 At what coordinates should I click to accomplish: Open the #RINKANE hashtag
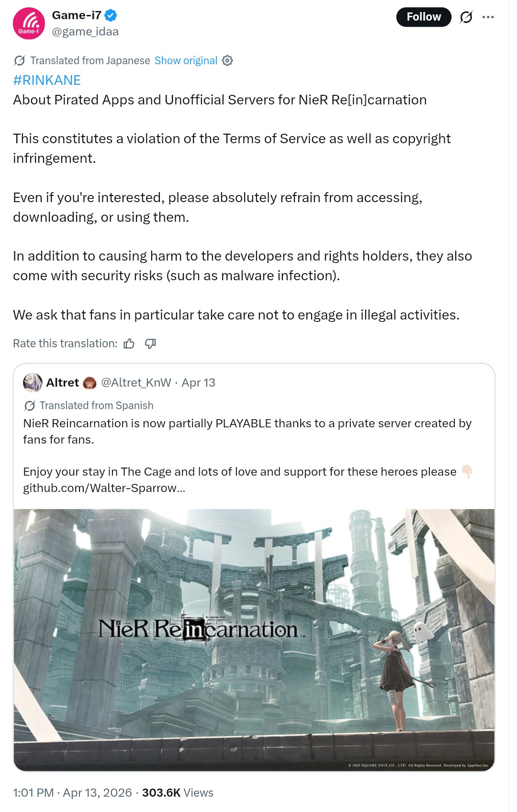(x=47, y=80)
